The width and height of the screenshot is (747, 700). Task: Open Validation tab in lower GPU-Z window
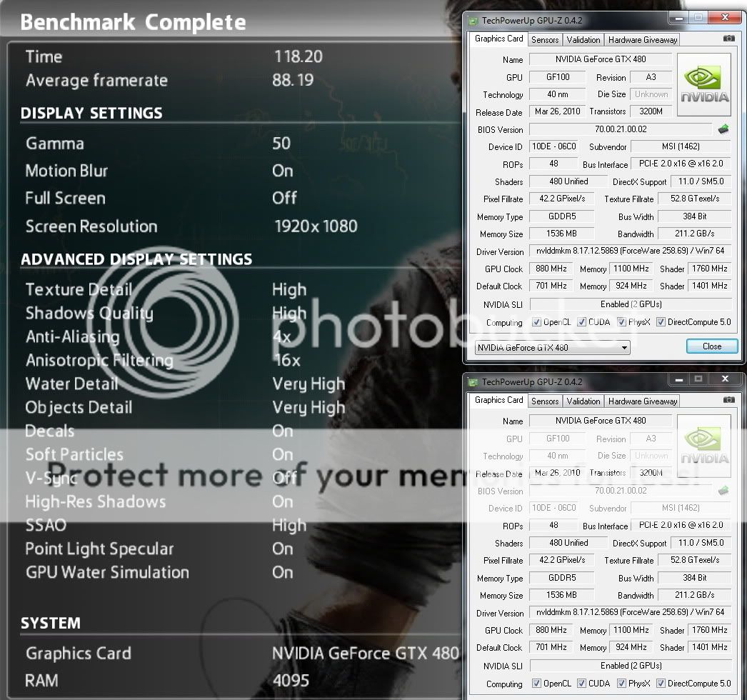(583, 401)
